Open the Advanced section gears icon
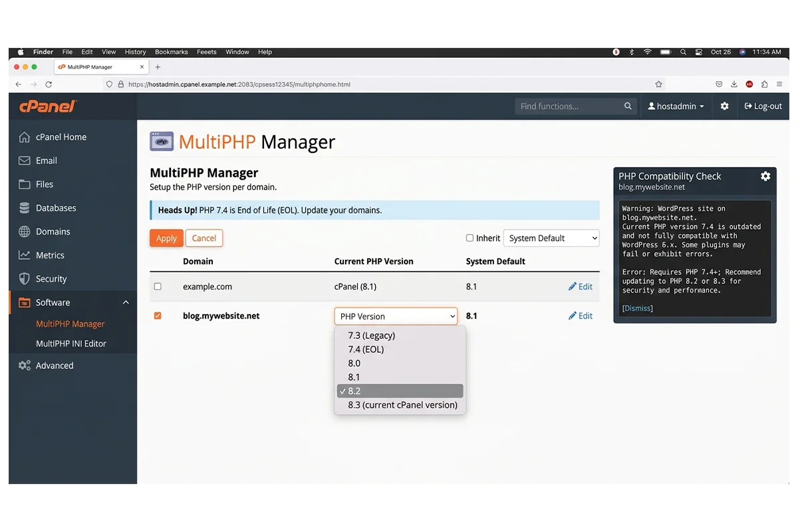This screenshot has height=532, width=798. [25, 365]
